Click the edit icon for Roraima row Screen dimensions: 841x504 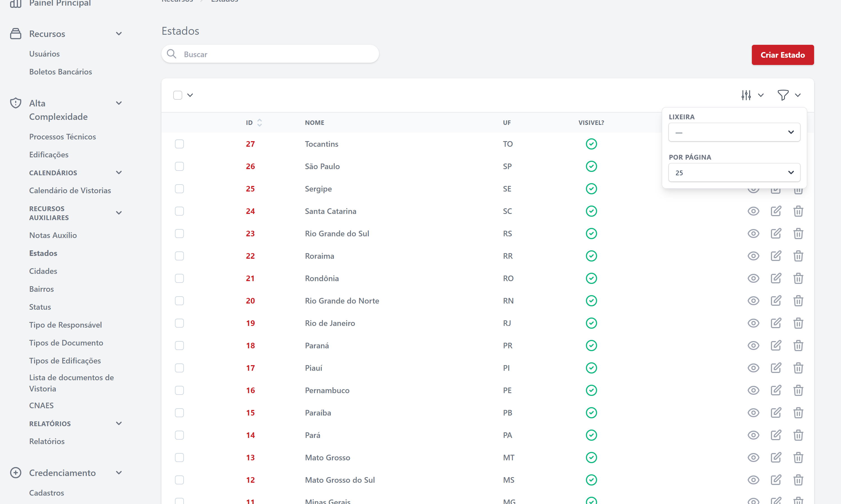click(x=776, y=256)
